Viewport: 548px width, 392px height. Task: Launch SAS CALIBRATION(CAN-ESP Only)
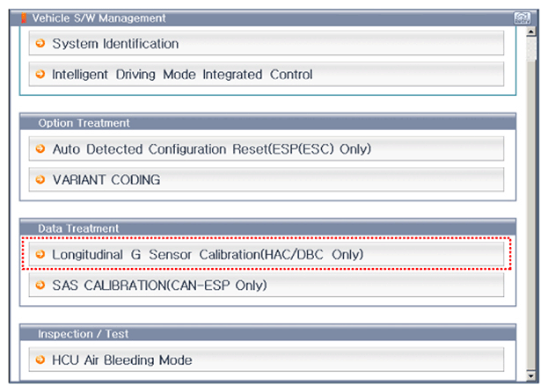(267, 285)
